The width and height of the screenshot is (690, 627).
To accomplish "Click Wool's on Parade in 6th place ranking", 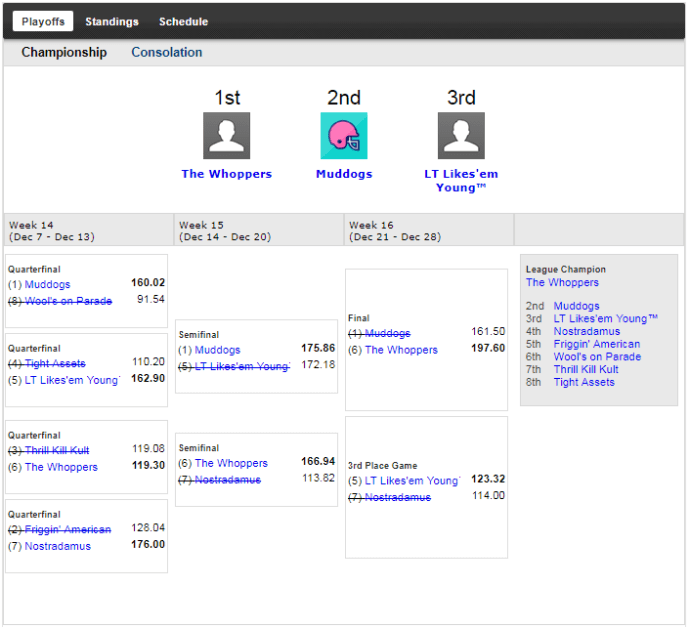I will click(597, 357).
